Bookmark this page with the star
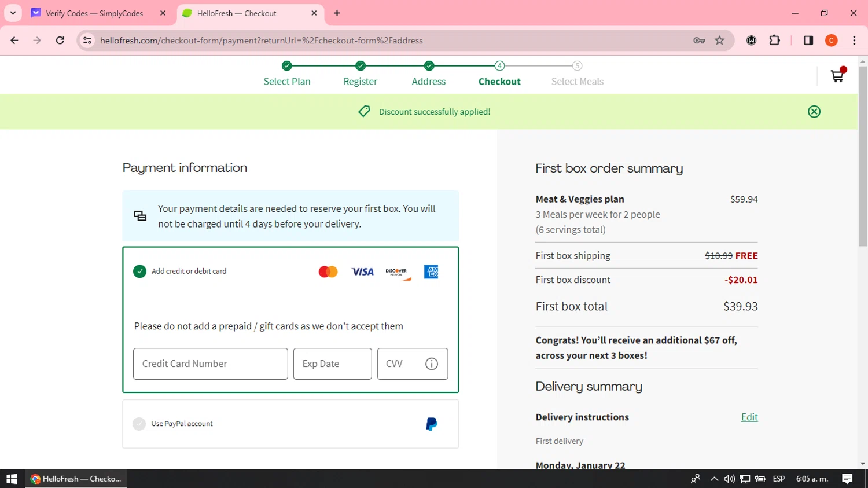Viewport: 868px width, 488px height. tap(720, 41)
